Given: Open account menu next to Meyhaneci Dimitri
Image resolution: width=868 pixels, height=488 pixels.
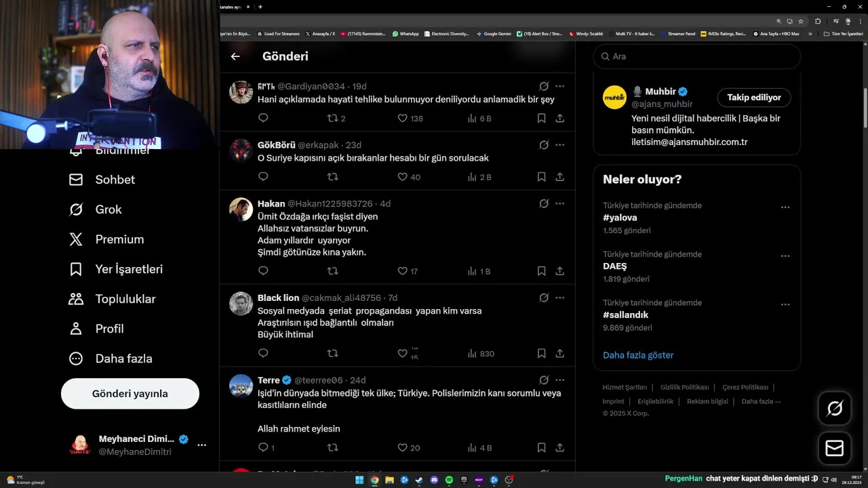Looking at the screenshot, I should pos(201,445).
